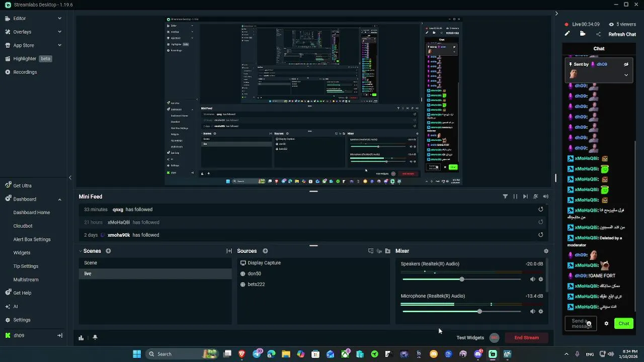The width and height of the screenshot is (644, 362).
Task: Open Recordings in the sidebar
Action: 25,72
